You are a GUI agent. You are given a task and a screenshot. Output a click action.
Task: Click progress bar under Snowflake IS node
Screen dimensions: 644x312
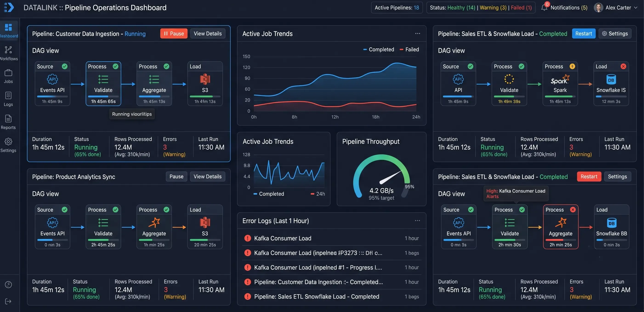611,96
